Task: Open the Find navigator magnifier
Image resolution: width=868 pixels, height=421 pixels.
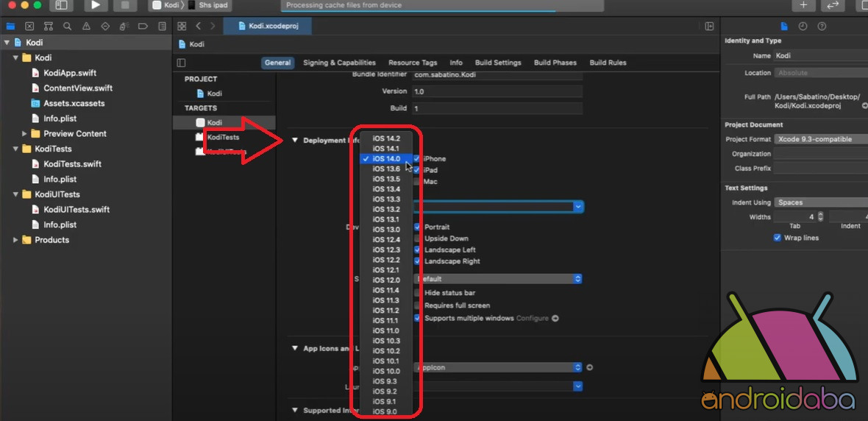Action: tap(67, 26)
